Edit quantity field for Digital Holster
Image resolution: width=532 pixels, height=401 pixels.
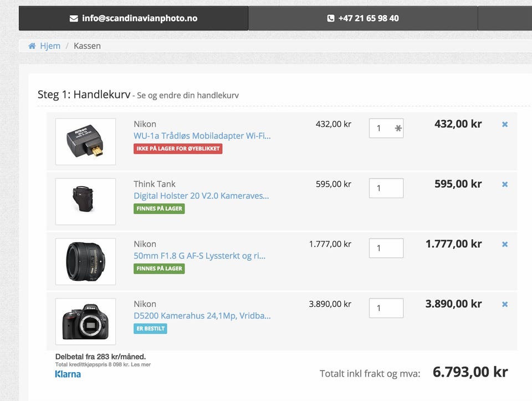[386, 188]
